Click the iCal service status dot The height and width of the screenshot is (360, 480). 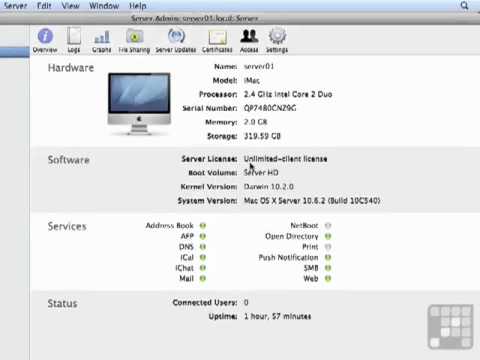coord(203,257)
